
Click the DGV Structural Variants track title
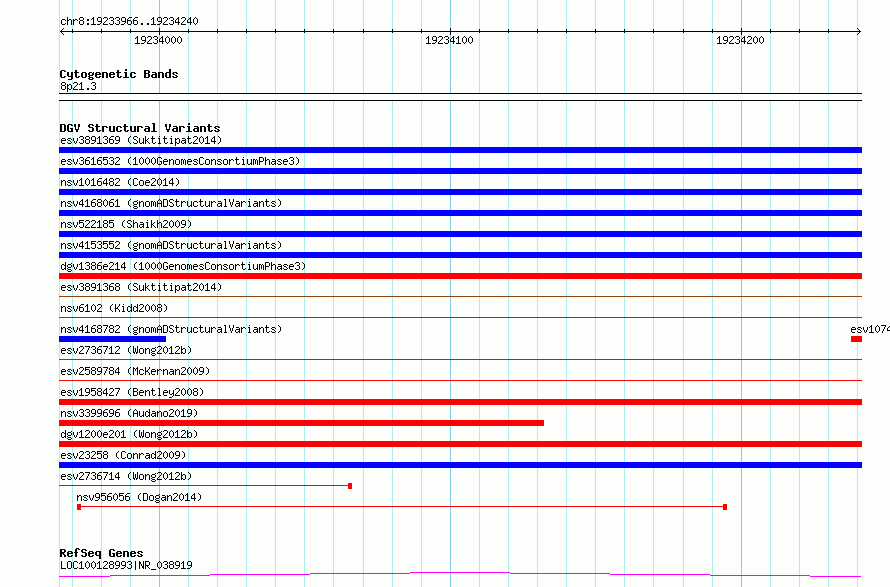(x=140, y=128)
